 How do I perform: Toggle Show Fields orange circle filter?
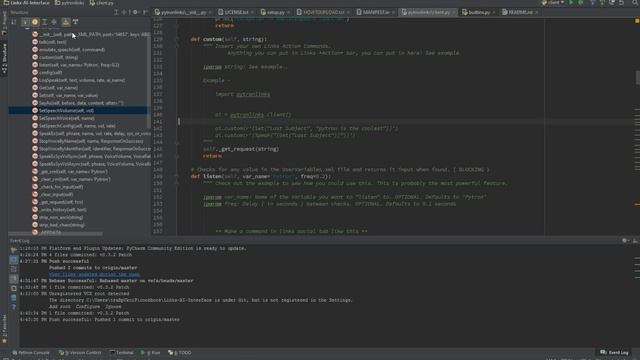point(35,22)
